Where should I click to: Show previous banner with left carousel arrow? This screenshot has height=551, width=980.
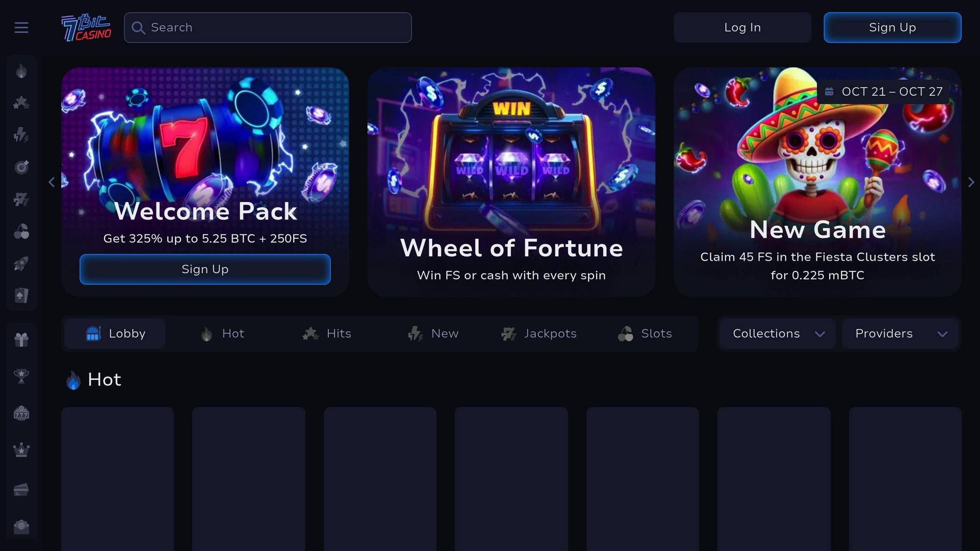pyautogui.click(x=52, y=182)
